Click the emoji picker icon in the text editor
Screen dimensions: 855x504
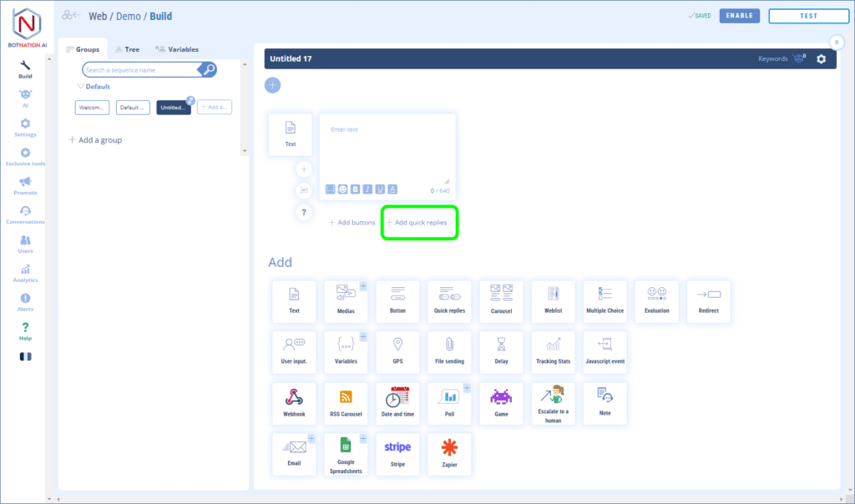343,189
